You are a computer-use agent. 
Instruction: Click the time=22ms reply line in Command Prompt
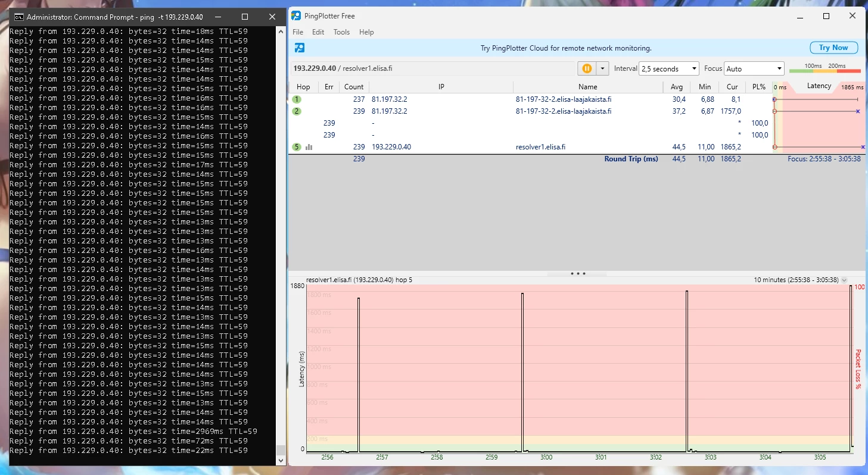[x=128, y=451]
